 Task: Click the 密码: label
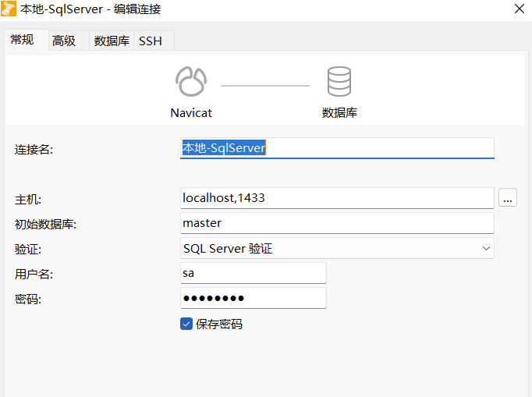tap(28, 300)
